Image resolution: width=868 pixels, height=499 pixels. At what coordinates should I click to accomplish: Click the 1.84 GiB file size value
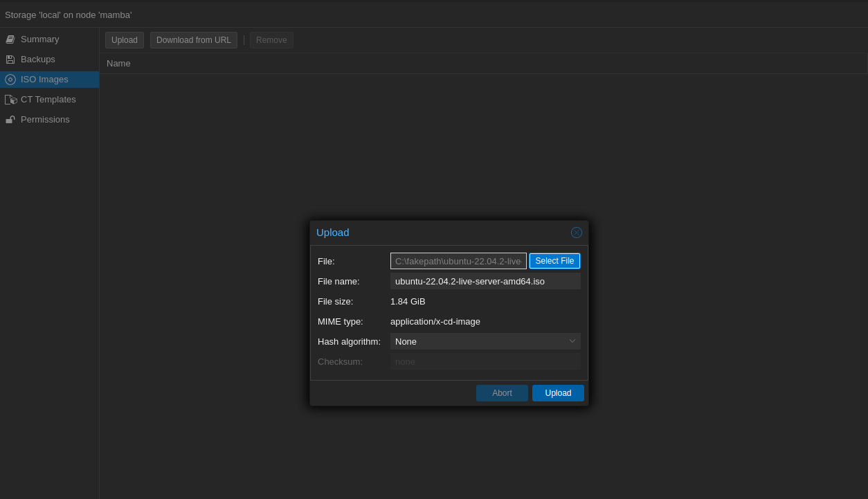(x=408, y=302)
